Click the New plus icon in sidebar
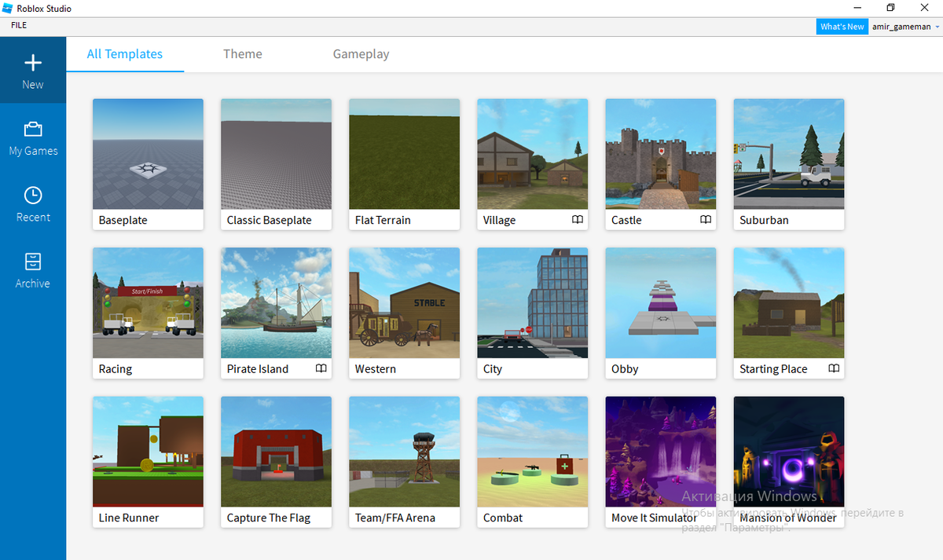 [33, 63]
